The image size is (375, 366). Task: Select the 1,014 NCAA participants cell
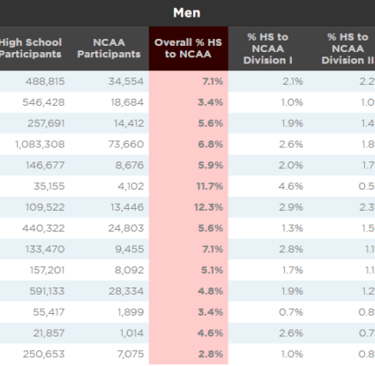132,333
